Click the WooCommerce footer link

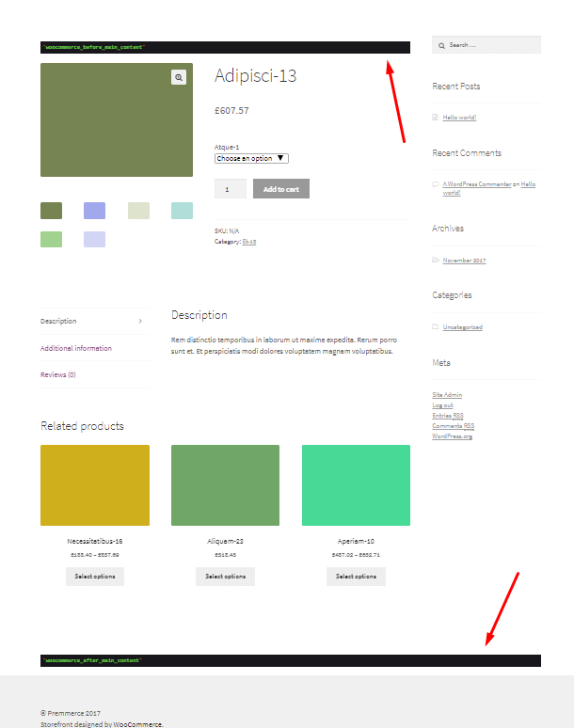click(x=138, y=724)
